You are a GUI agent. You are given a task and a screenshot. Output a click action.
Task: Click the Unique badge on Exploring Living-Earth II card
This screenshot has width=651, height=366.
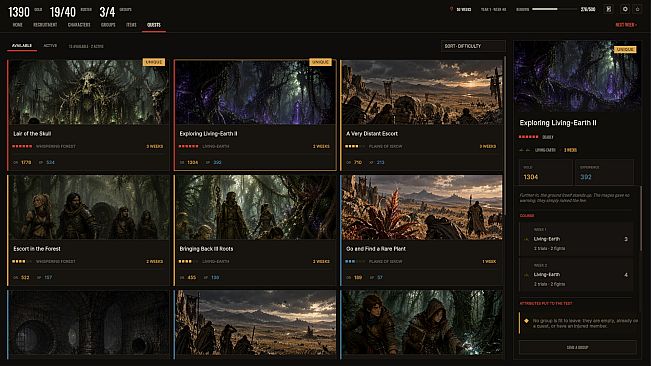(320, 62)
